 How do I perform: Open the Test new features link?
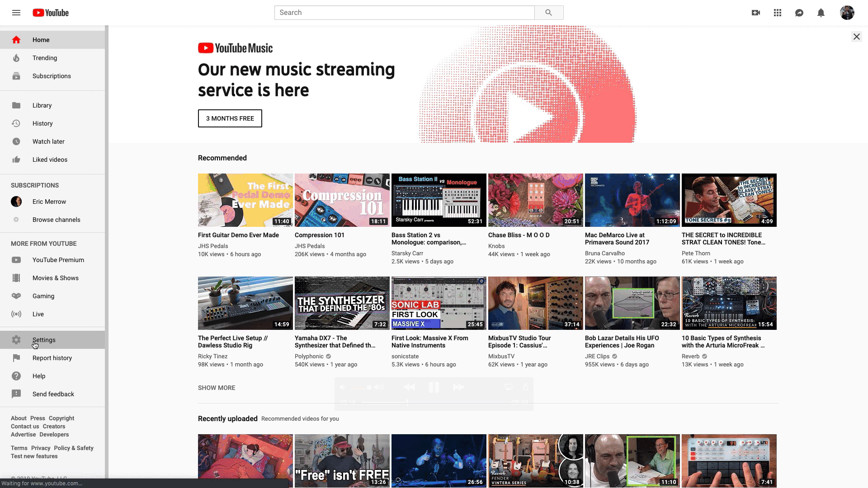[34, 456]
